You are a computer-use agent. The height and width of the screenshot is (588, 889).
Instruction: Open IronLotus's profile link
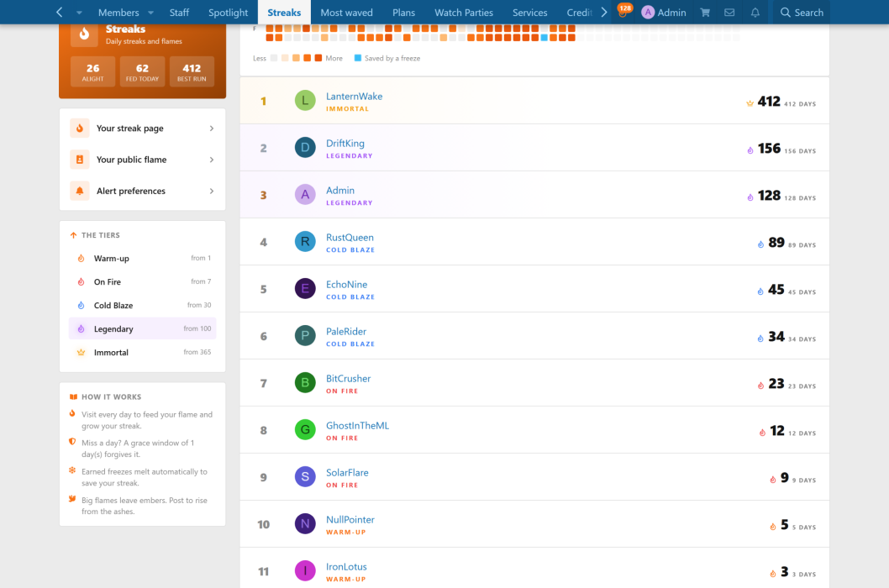coord(346,567)
